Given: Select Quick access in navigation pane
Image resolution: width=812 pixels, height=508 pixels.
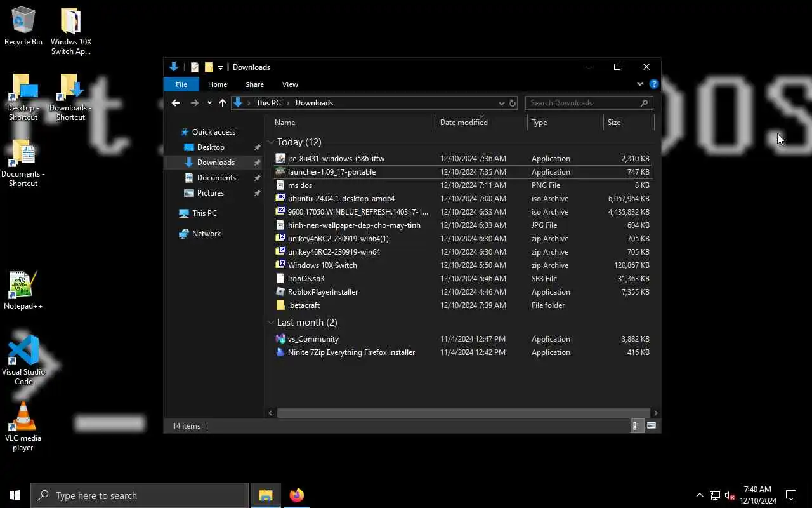Looking at the screenshot, I should (x=214, y=132).
